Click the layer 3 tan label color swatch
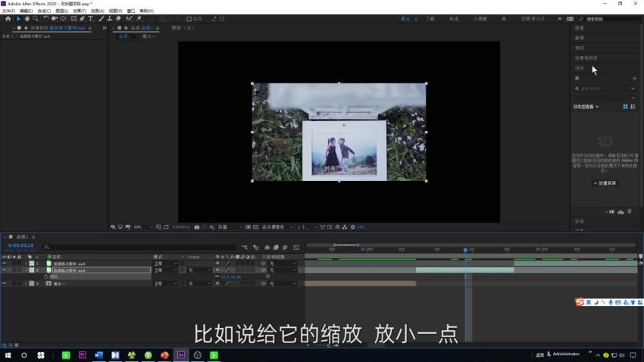This screenshot has width=644, height=362. [x=32, y=283]
